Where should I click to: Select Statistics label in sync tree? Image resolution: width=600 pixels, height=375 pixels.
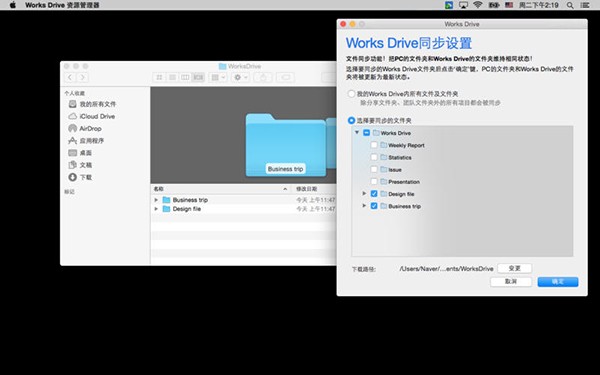[x=400, y=158]
